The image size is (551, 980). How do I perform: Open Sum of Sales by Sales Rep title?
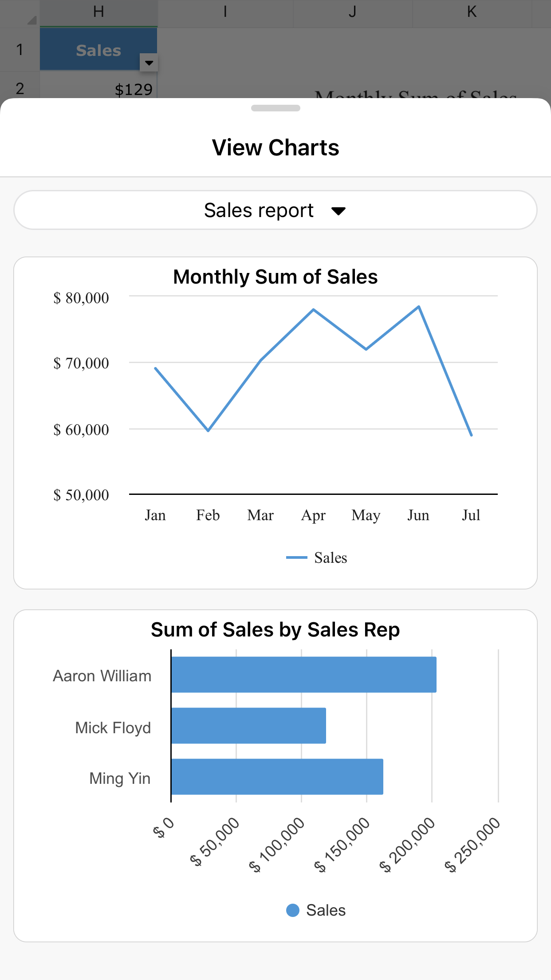point(275,630)
